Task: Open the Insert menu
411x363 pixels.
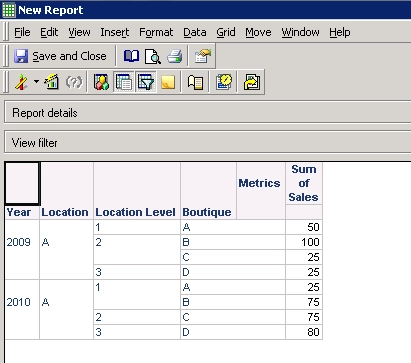Action: click(115, 32)
